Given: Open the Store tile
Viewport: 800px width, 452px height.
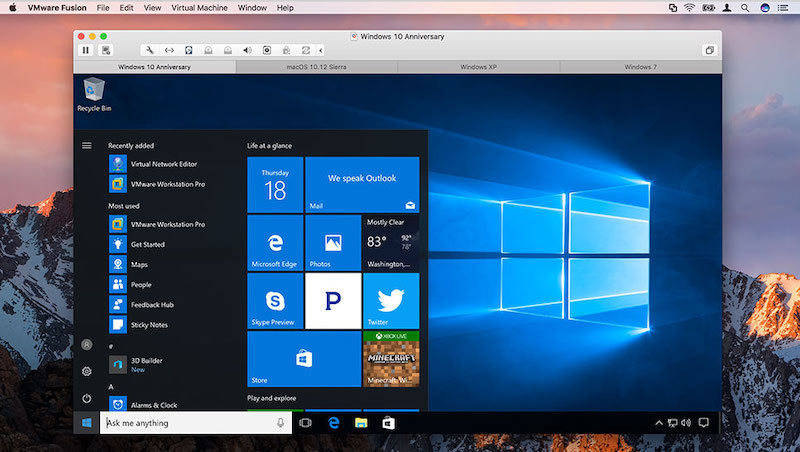Looking at the screenshot, I should pos(304,359).
